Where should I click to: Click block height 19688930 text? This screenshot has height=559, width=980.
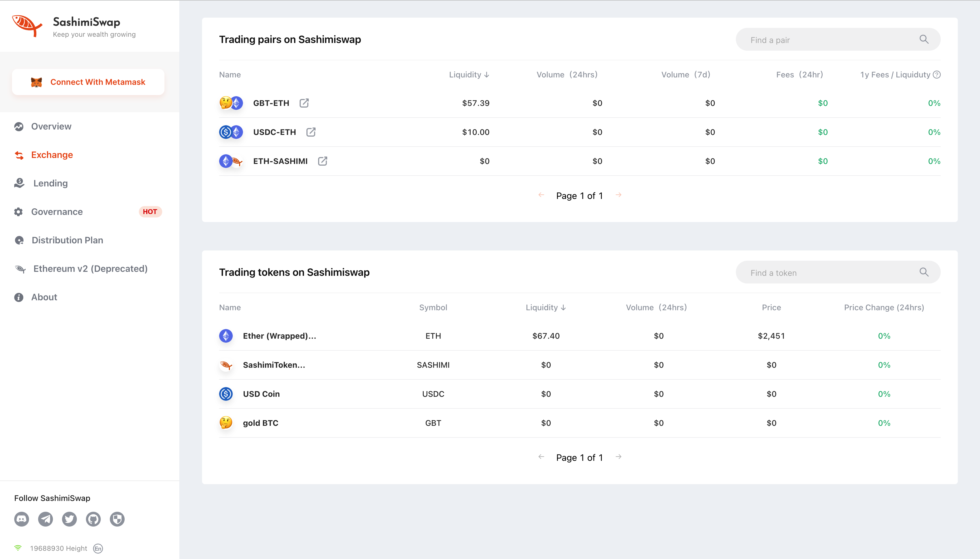pos(59,548)
